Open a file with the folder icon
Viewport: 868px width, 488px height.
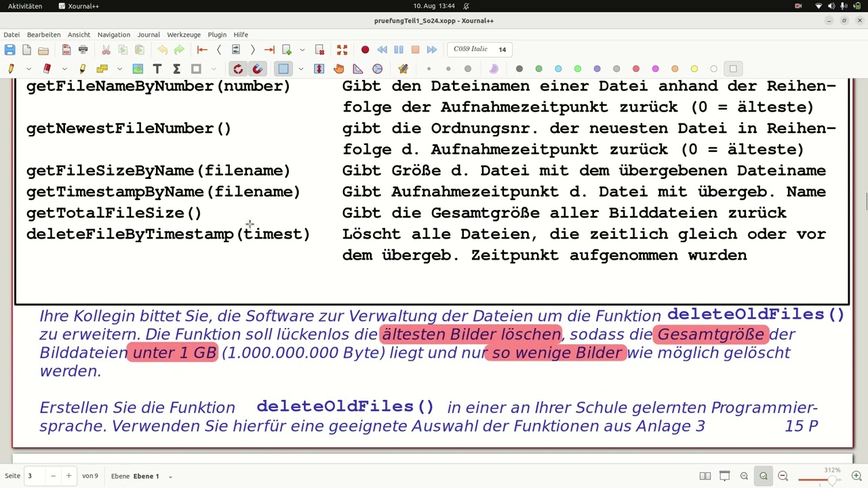pos(43,49)
